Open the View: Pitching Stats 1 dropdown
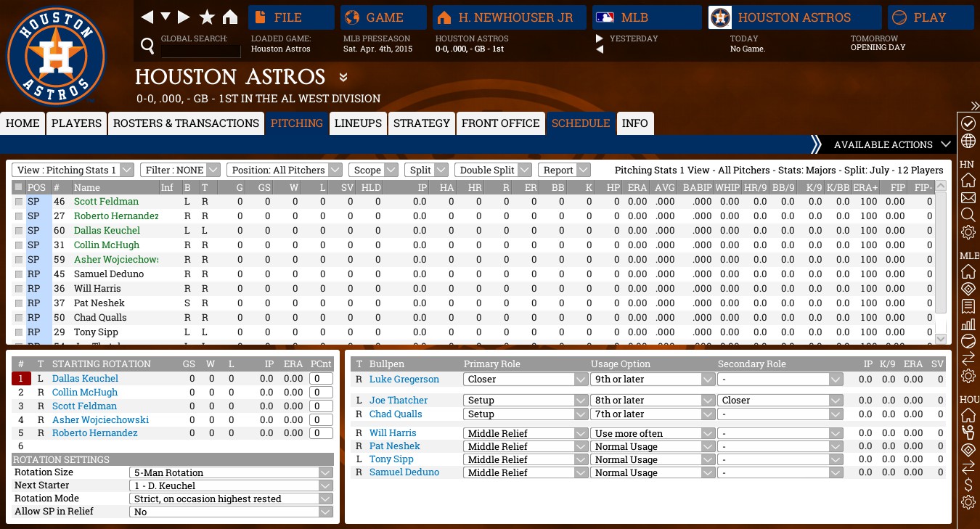 coord(73,170)
